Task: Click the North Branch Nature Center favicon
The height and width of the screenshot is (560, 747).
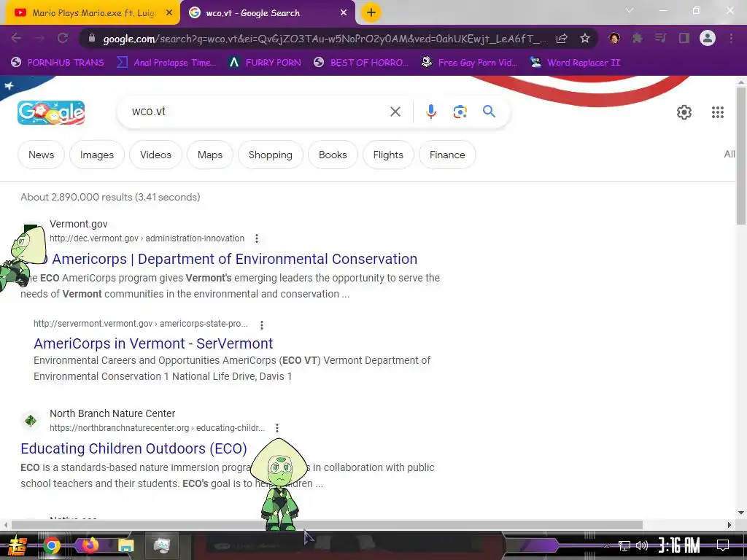Action: point(31,421)
